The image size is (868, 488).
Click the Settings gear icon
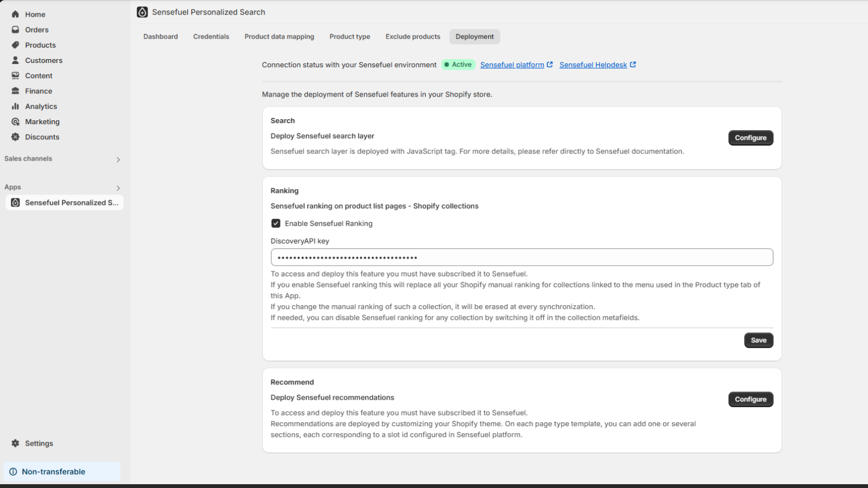(15, 443)
